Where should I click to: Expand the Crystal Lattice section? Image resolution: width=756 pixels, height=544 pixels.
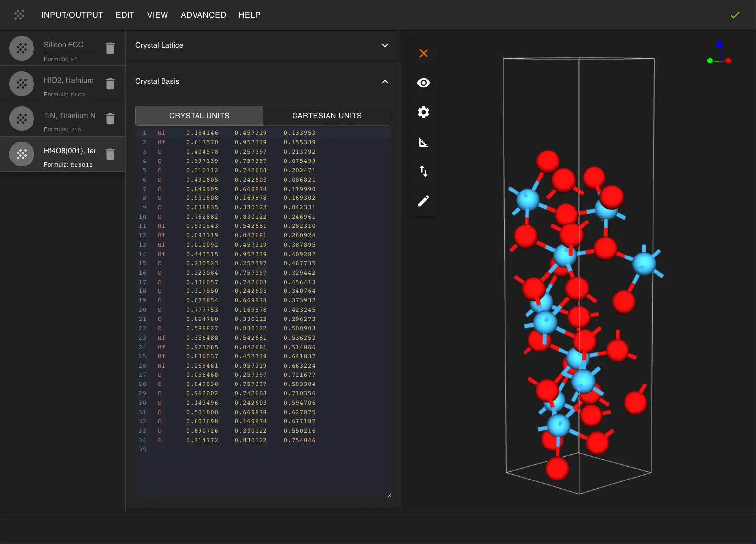[x=385, y=45]
